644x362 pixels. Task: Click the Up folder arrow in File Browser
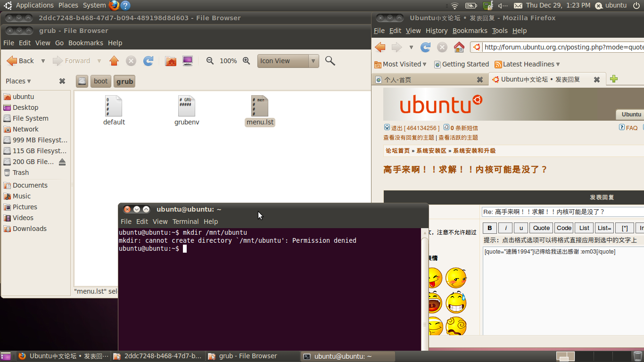click(x=114, y=61)
